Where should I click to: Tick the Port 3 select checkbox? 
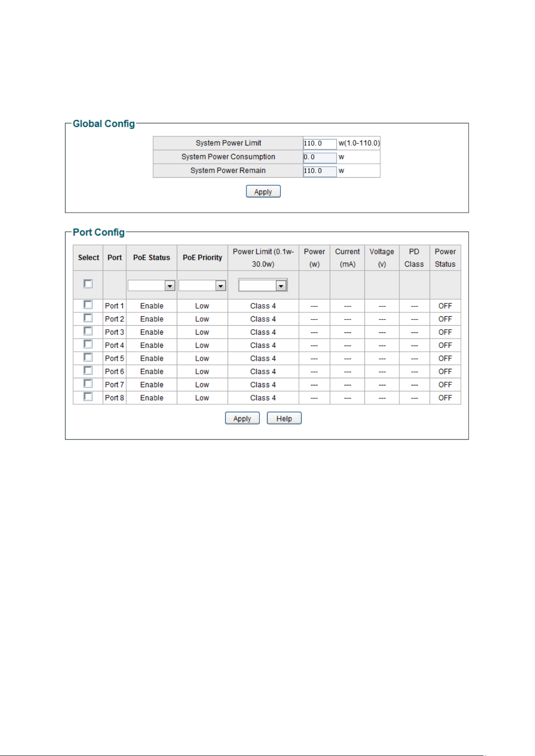pos(88,331)
